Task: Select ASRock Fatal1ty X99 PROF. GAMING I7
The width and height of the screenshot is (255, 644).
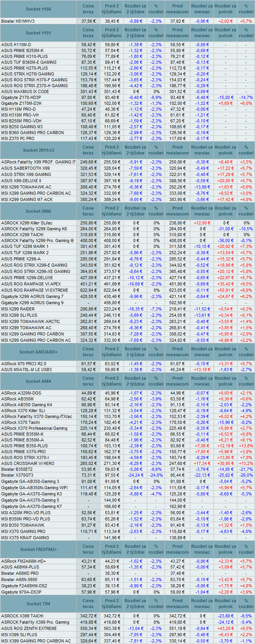Action: pyautogui.click(x=38, y=162)
